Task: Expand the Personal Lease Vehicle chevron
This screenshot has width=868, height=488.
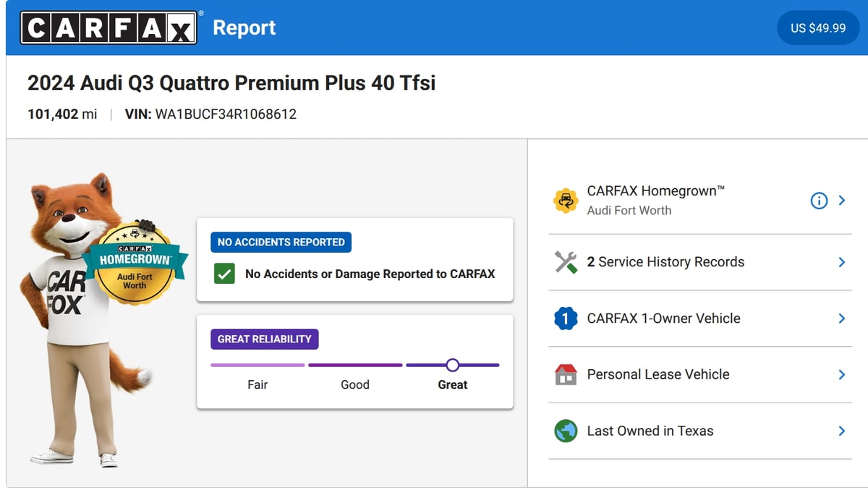Action: click(x=842, y=374)
